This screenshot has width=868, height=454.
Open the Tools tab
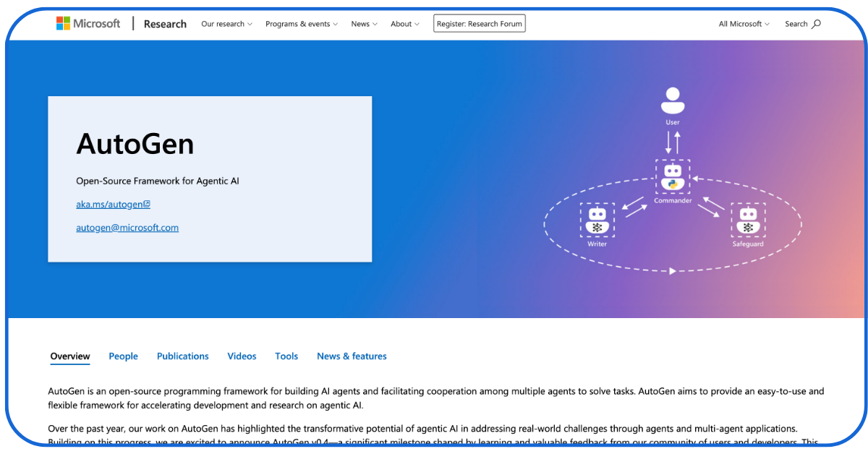(x=286, y=356)
